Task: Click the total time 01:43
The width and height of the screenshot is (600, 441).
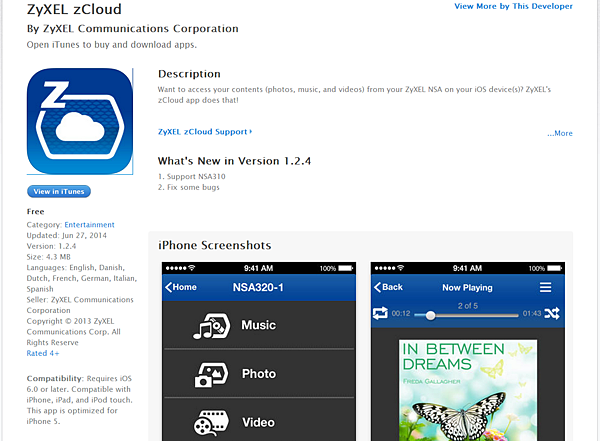Action: pos(532,314)
